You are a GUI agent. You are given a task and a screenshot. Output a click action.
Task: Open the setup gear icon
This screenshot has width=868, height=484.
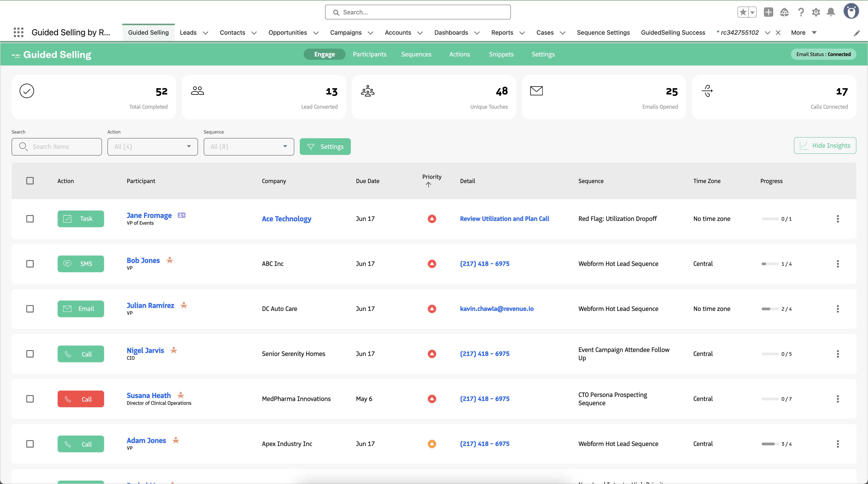point(816,12)
